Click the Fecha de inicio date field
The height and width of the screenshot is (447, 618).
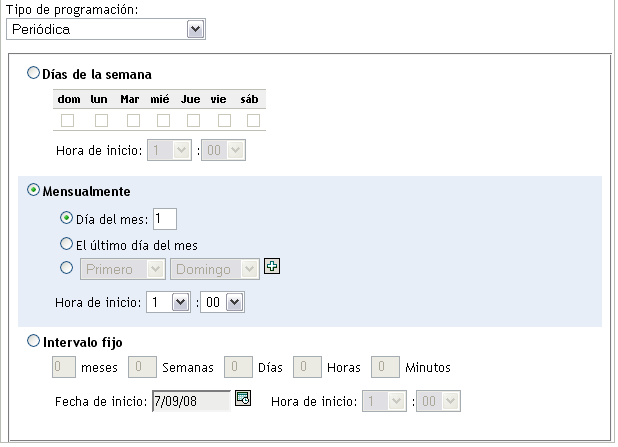click(x=189, y=402)
